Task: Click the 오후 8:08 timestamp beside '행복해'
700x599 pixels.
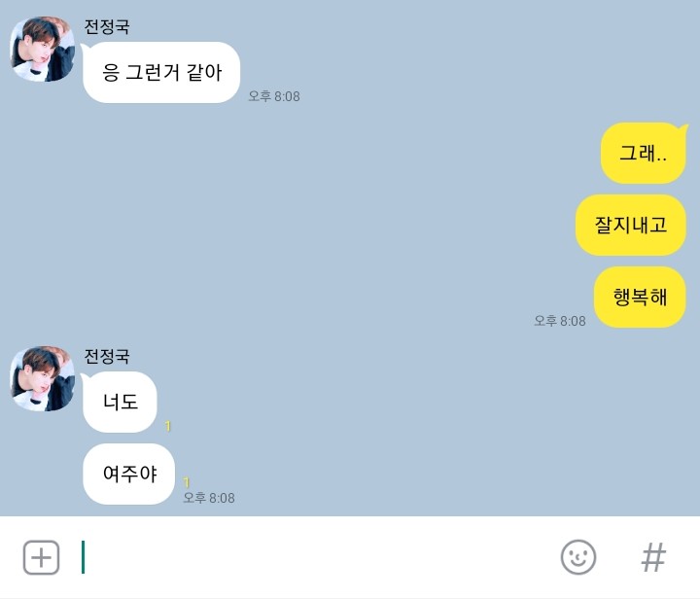Action: (x=560, y=321)
